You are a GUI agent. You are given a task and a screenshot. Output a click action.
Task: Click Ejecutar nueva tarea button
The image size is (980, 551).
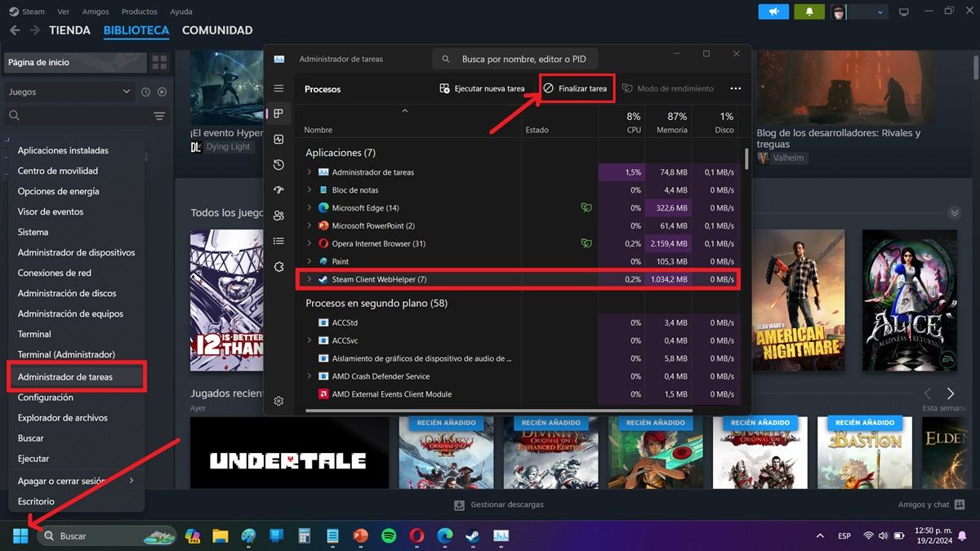[x=482, y=88]
